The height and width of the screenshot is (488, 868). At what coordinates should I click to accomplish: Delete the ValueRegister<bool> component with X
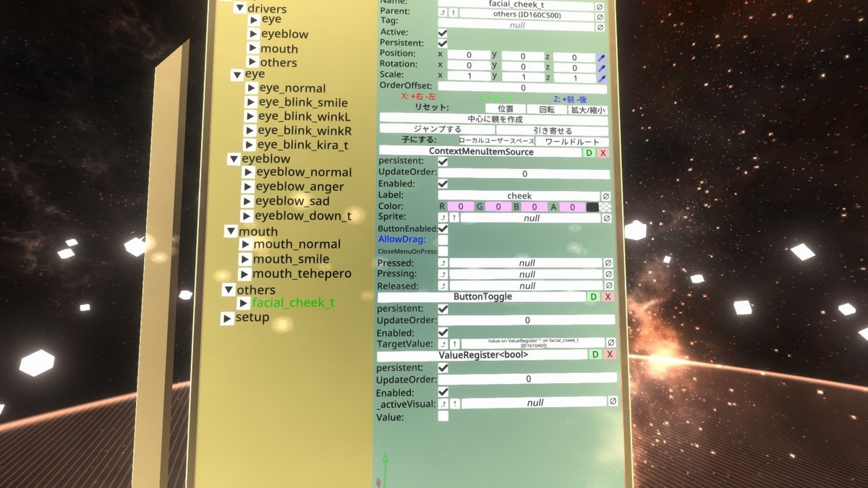[x=610, y=354]
